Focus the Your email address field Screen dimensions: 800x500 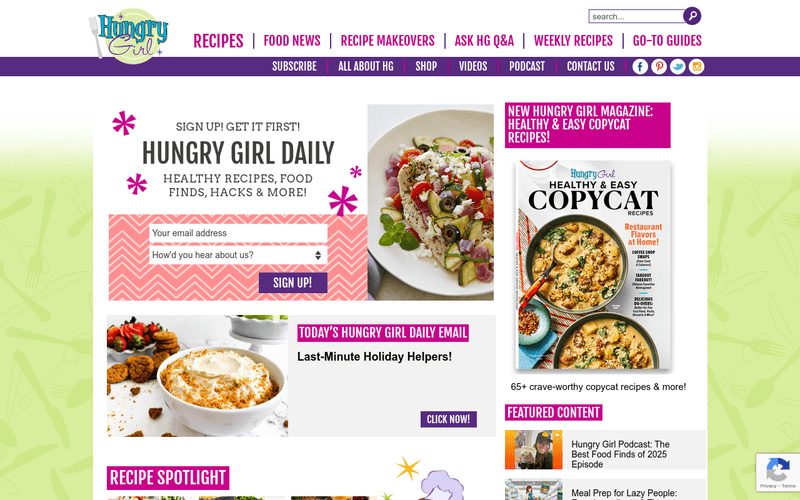click(238, 233)
